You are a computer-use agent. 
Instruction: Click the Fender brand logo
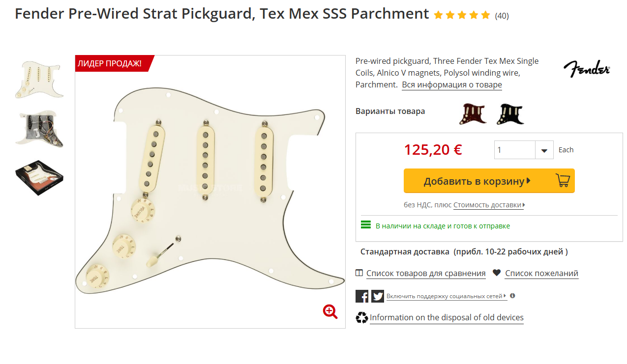pyautogui.click(x=586, y=69)
